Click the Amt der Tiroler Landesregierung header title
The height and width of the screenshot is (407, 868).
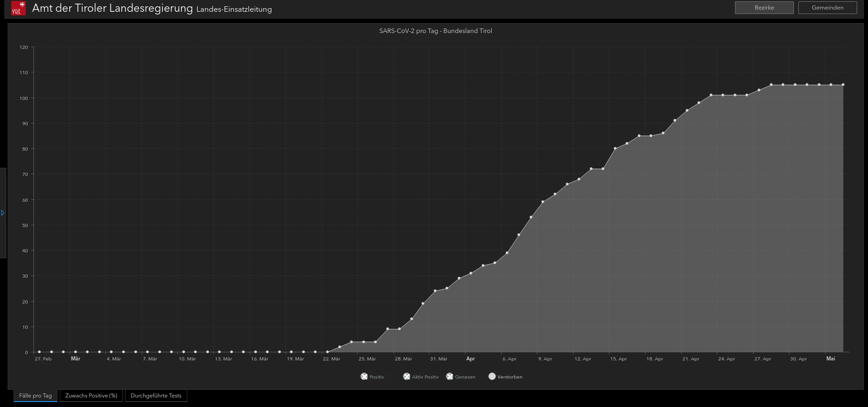112,8
